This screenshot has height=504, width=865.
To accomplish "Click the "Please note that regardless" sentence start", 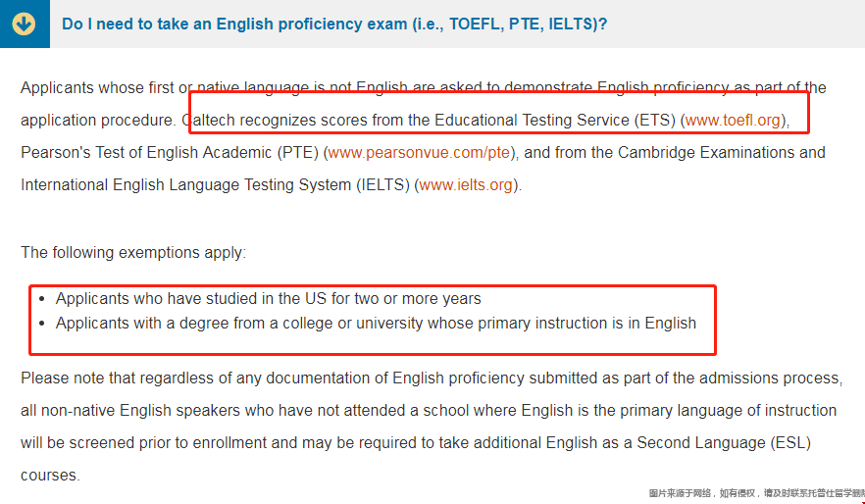I will 118,378.
